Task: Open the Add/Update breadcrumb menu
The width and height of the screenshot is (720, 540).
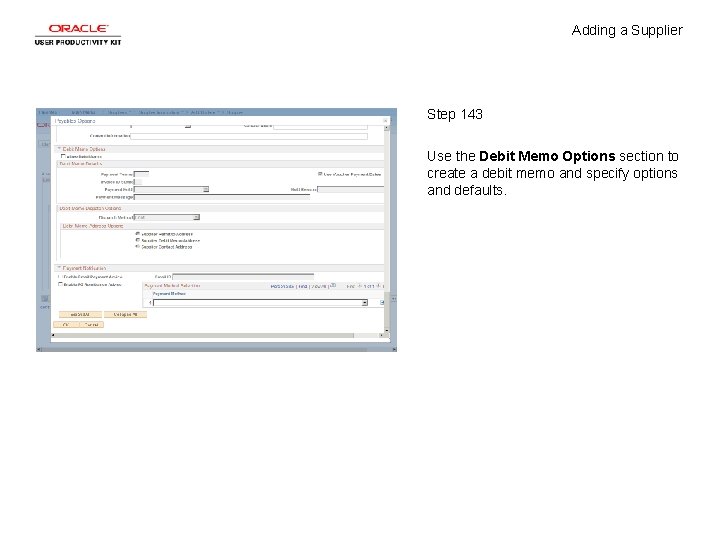Action: pos(203,112)
